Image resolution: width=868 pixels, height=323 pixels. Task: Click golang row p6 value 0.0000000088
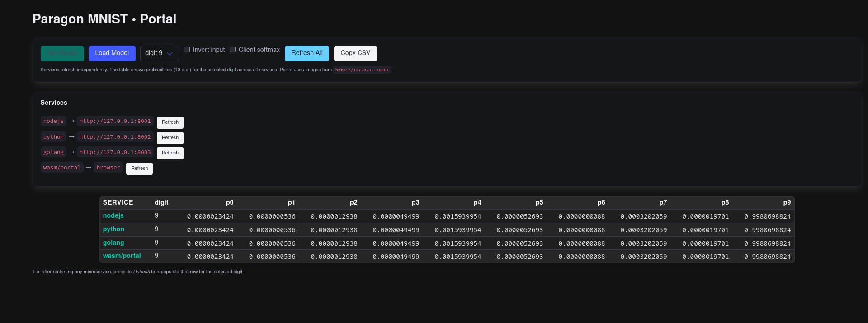click(x=582, y=243)
